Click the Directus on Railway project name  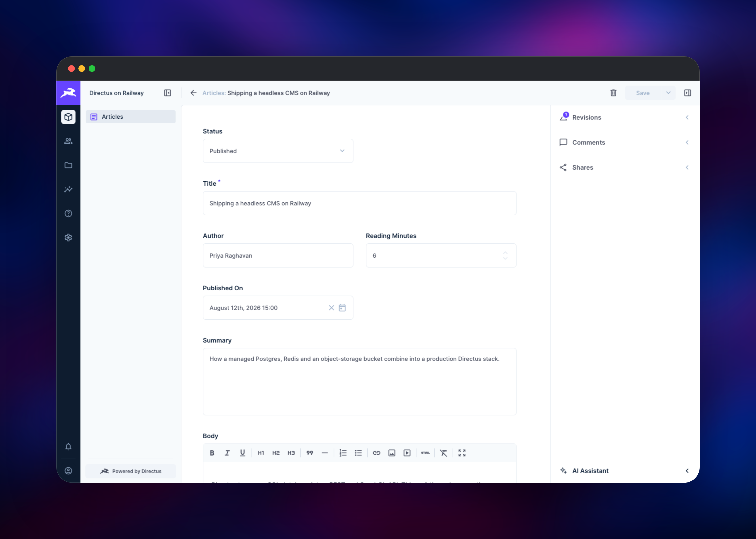click(116, 93)
